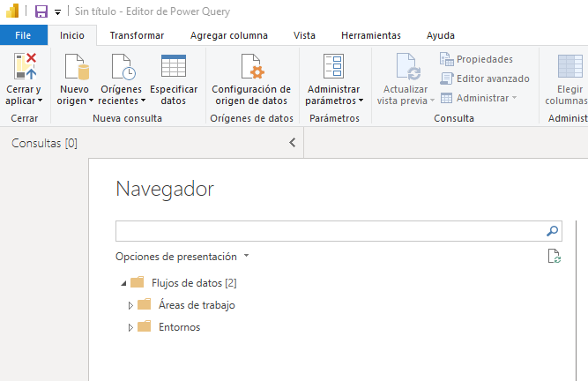Open Opciones de presentación dropdown
This screenshot has width=588, height=381.
[182, 257]
